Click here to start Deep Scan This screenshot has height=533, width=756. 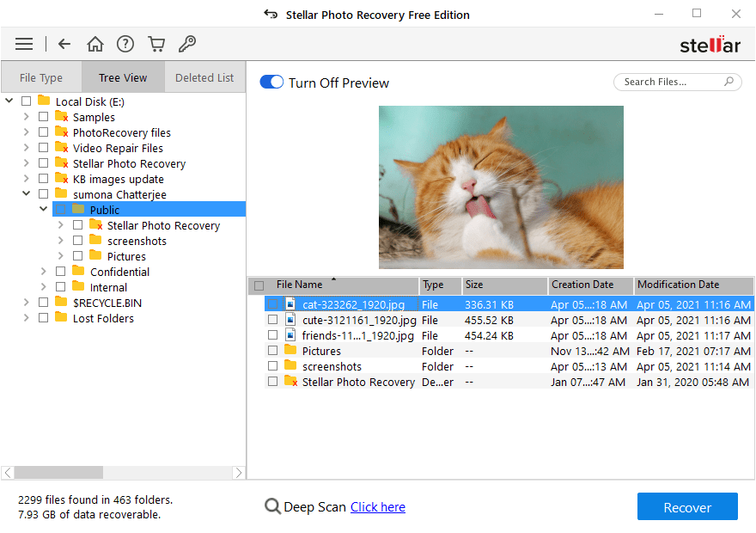click(378, 506)
